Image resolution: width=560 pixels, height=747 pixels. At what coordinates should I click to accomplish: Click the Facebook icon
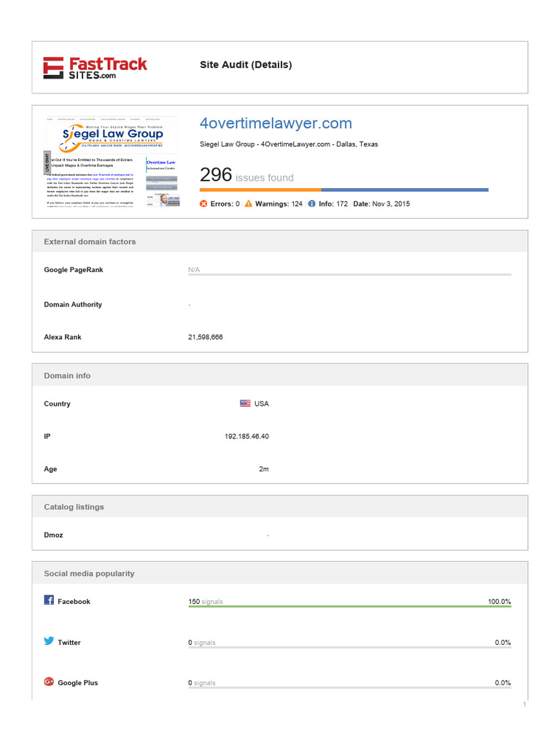tap(49, 600)
